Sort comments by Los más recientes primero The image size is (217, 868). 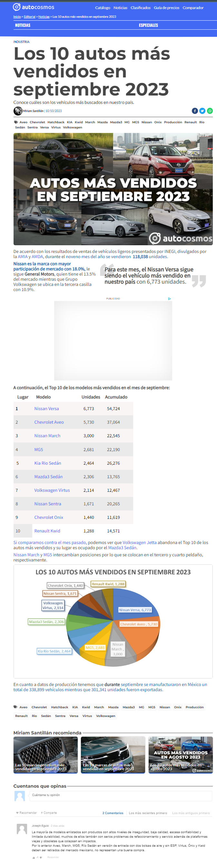(x=148, y=813)
